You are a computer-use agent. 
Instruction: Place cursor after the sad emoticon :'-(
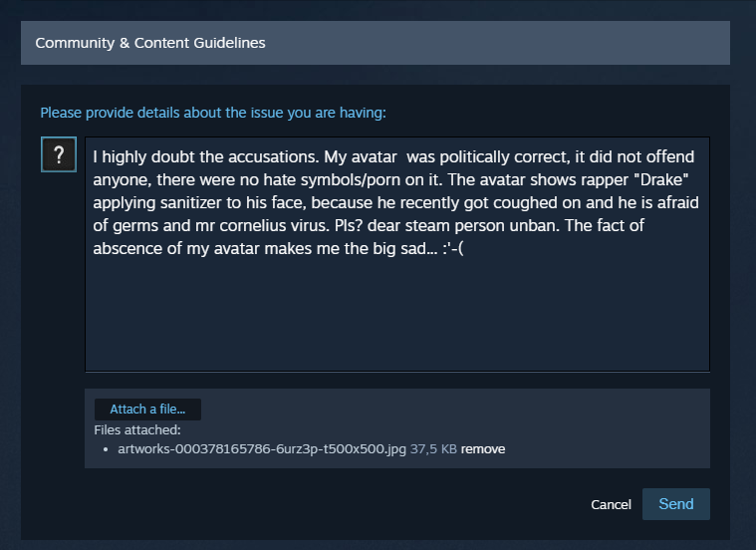pyautogui.click(x=464, y=248)
